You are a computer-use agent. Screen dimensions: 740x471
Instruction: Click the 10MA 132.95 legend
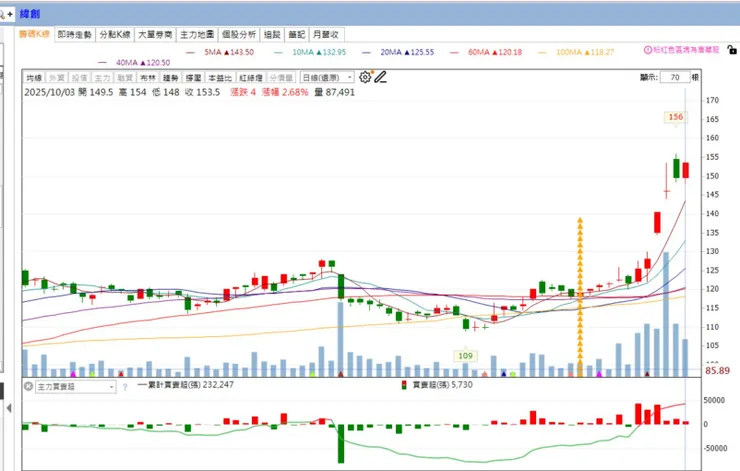coord(310,52)
